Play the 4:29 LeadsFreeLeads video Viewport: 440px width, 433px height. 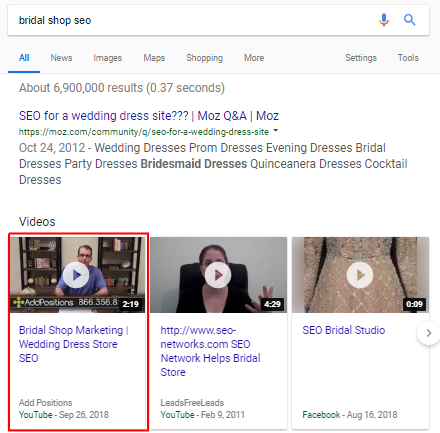point(218,275)
